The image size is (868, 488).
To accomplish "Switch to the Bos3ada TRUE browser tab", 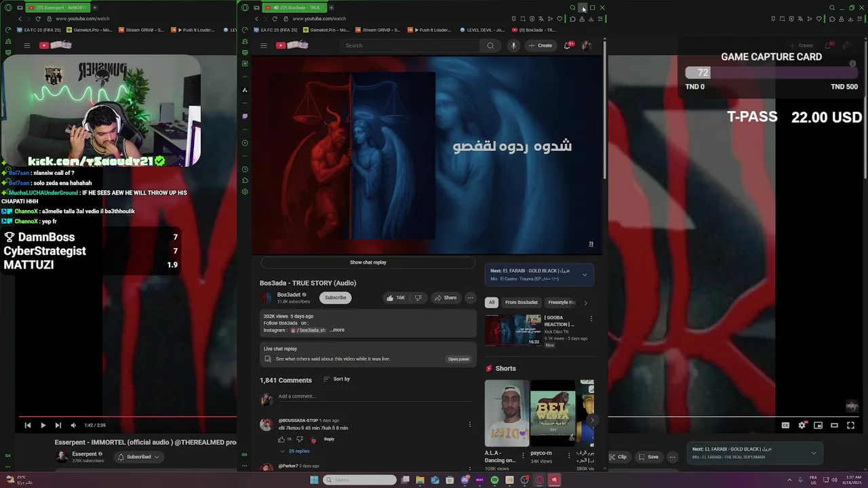I will coord(294,7).
